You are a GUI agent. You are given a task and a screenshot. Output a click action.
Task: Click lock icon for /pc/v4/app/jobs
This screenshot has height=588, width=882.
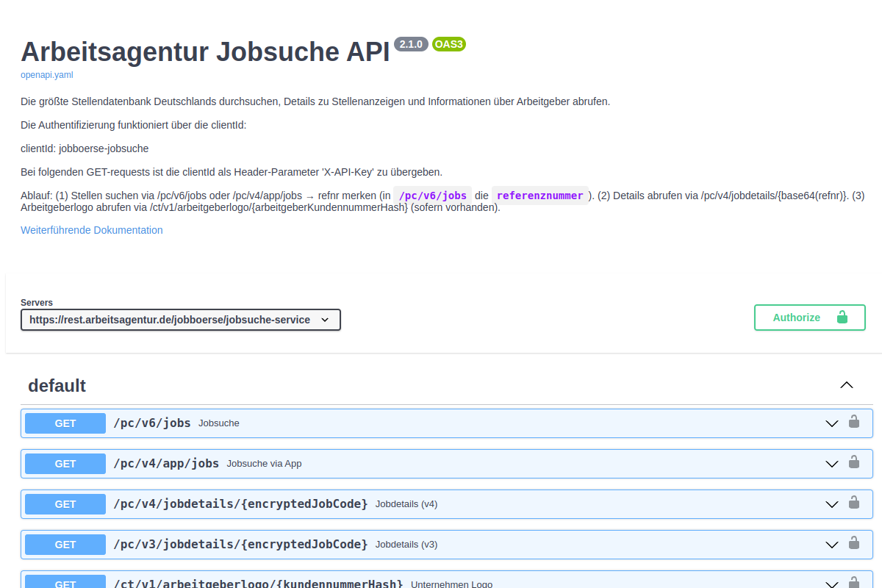pyautogui.click(x=854, y=462)
